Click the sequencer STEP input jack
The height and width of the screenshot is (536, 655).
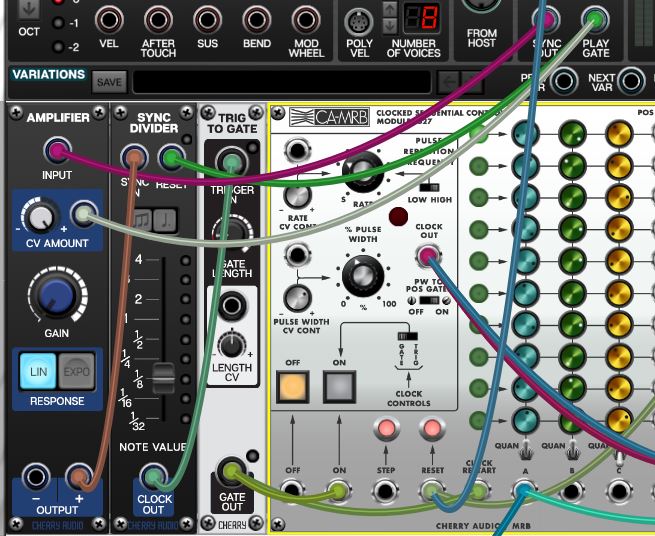[x=386, y=491]
